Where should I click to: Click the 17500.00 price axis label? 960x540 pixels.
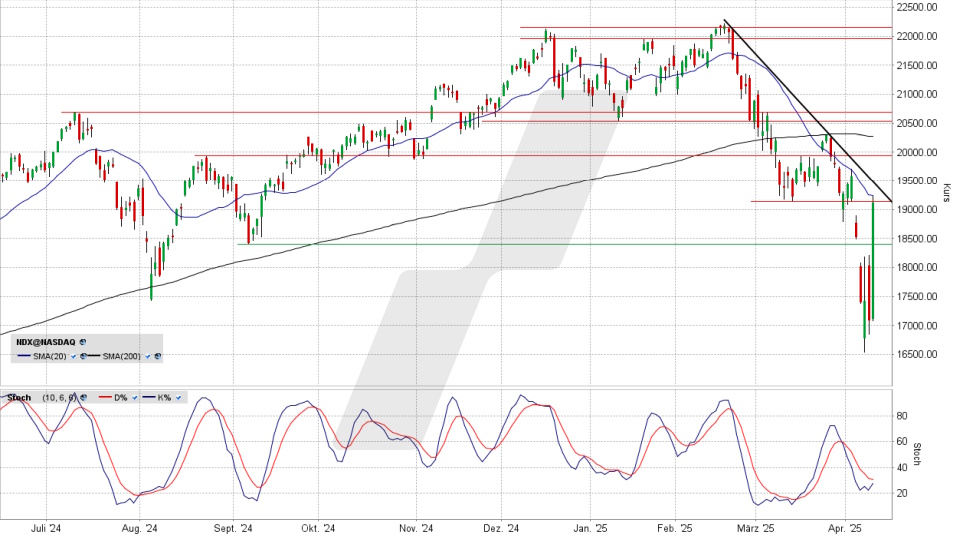point(917,296)
